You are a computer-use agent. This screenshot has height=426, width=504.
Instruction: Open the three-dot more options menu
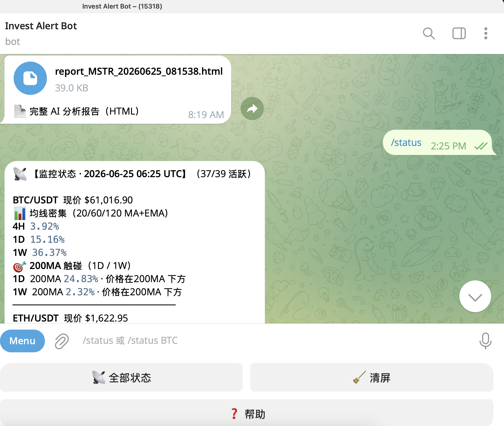pos(486,34)
